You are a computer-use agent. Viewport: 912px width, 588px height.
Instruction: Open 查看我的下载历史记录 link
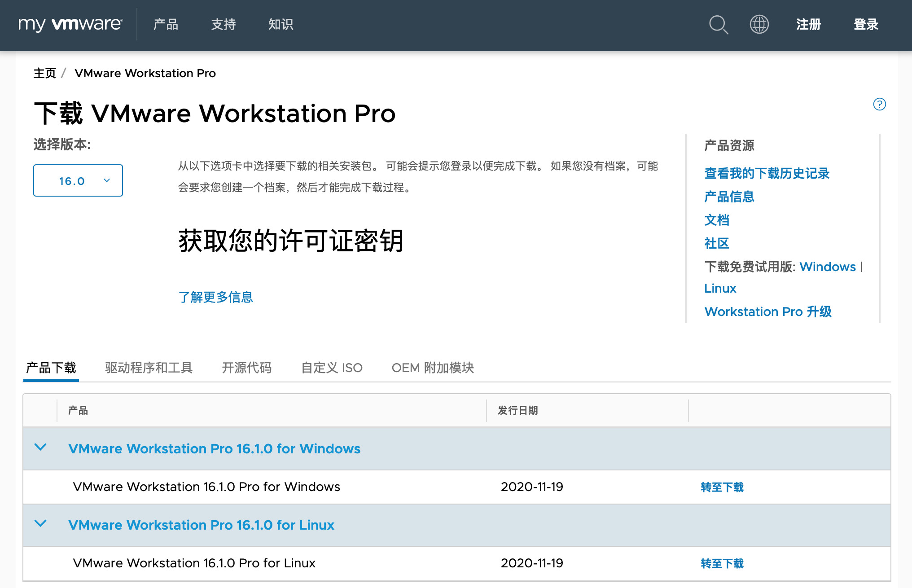(x=767, y=173)
